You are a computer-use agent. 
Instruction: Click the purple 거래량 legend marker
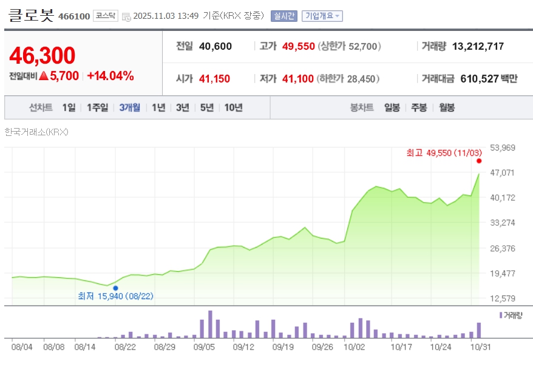[500, 316]
